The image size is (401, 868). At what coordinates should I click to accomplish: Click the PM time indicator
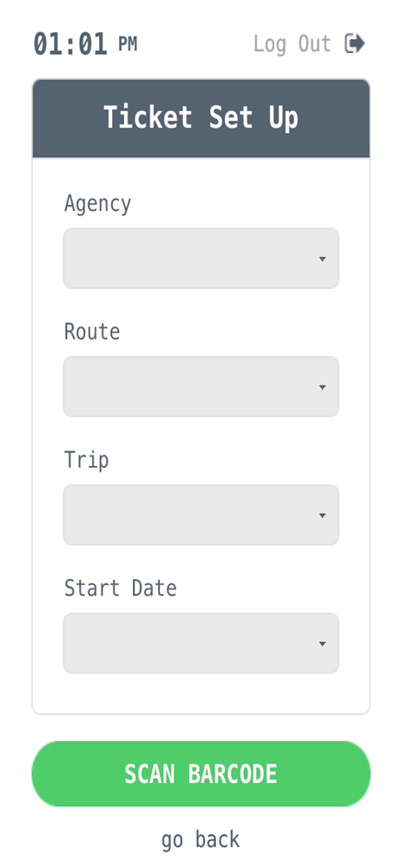click(128, 43)
